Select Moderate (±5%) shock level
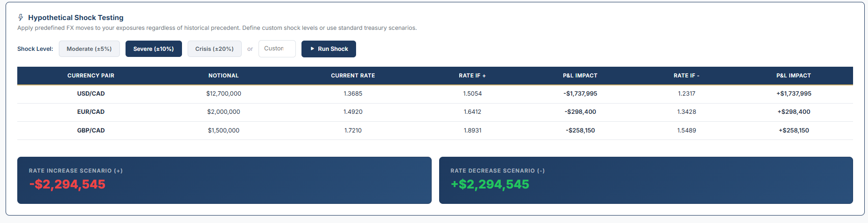This screenshot has height=223, width=868. (89, 49)
